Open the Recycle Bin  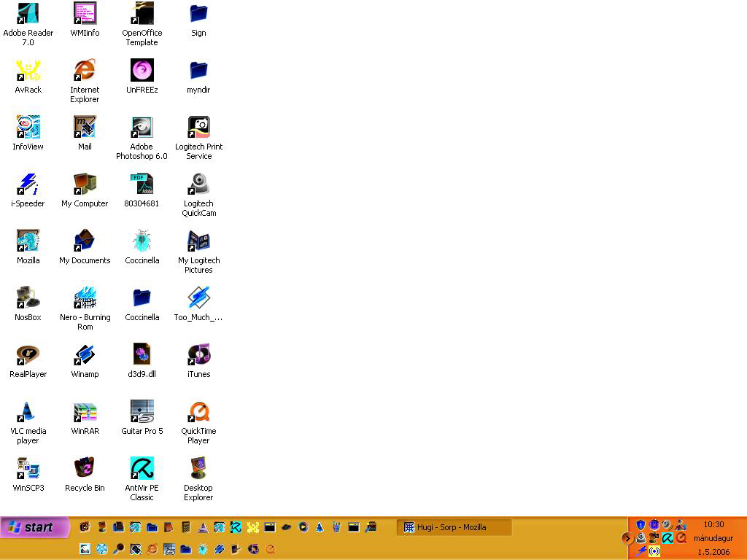[85, 474]
